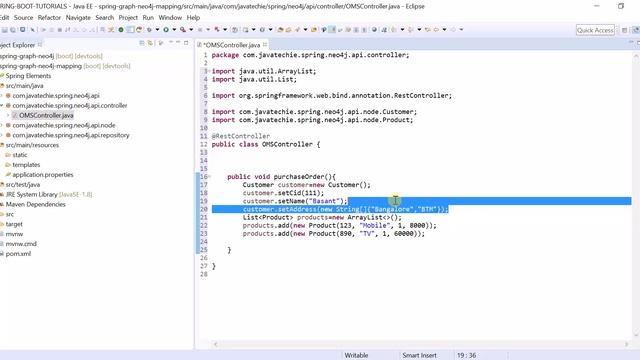Screen dimensions: 640x360
Task: Expand the OMSController.java tree node
Action: coord(8,116)
